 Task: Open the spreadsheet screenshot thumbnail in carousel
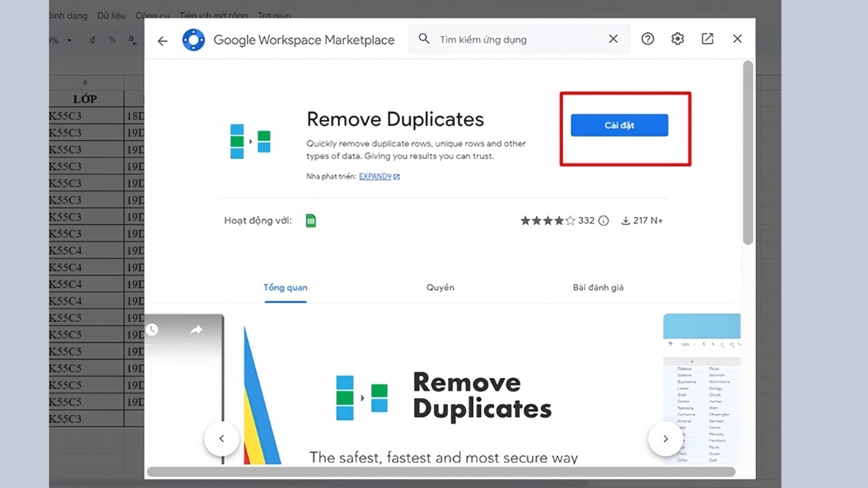[x=702, y=389]
